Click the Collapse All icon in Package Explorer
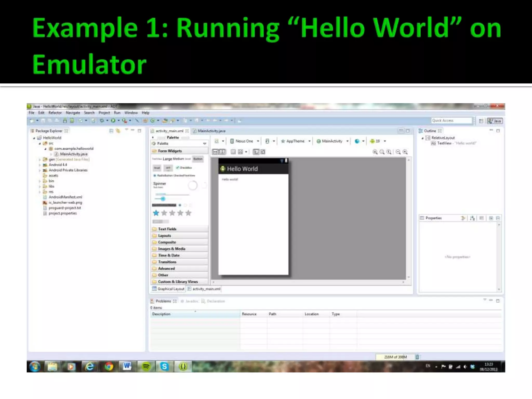Image resolution: width=532 pixels, height=399 pixels. coord(111,131)
